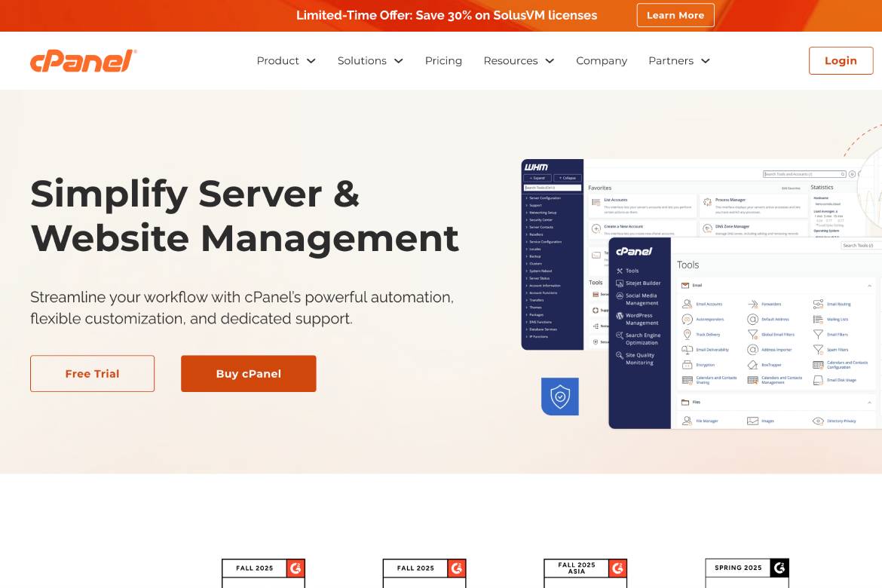Click the Free Trial button
Image resolution: width=882 pixels, height=588 pixels.
point(92,373)
